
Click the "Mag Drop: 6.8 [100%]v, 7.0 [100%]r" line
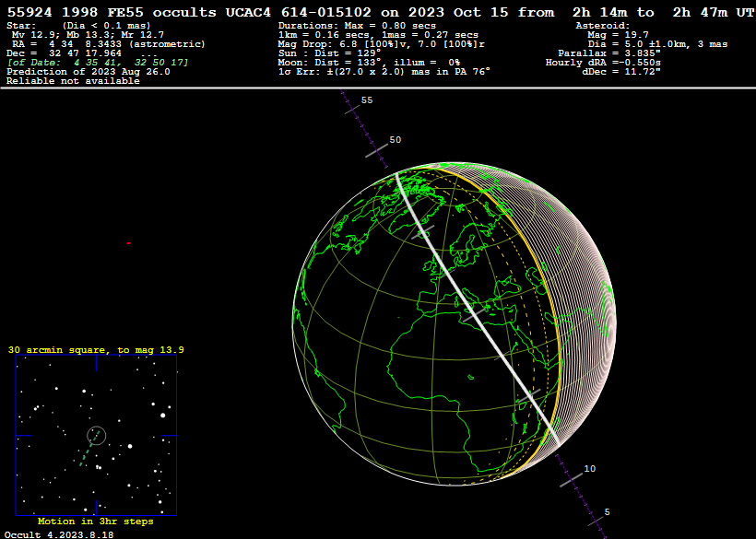coord(381,44)
